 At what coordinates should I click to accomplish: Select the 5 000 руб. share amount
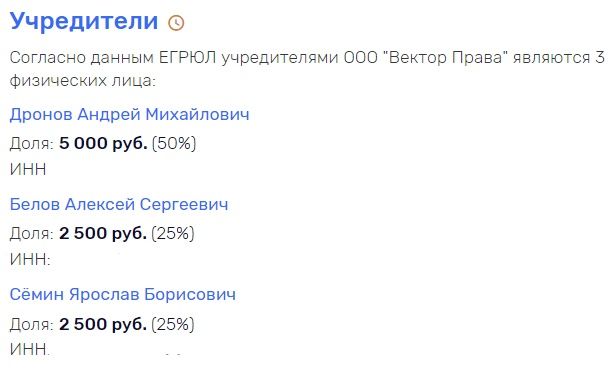click(103, 143)
